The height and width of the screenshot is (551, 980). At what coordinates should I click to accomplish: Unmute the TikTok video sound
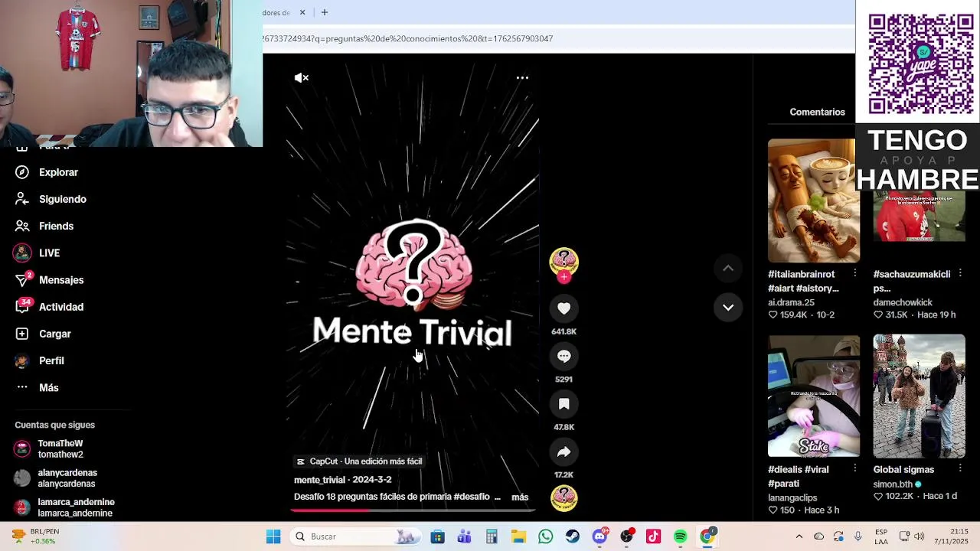click(302, 77)
